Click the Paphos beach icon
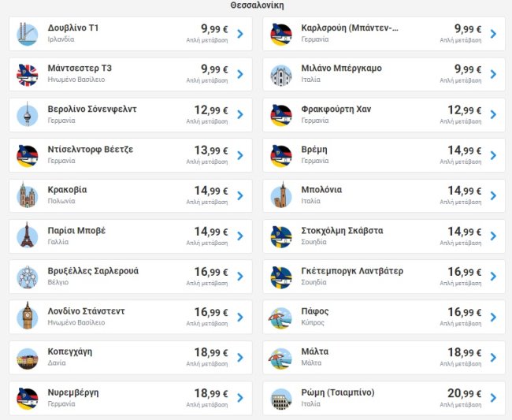The image size is (512, 420). pyautogui.click(x=281, y=317)
